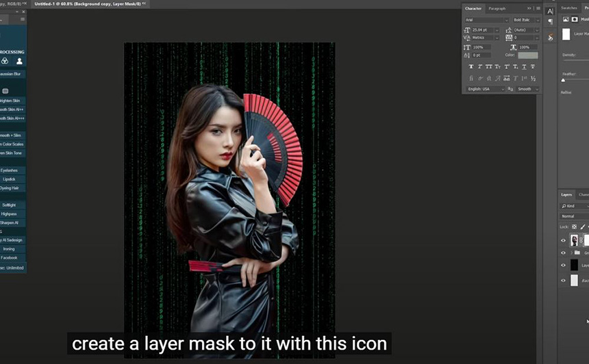Apply All Caps text style

tap(489, 66)
